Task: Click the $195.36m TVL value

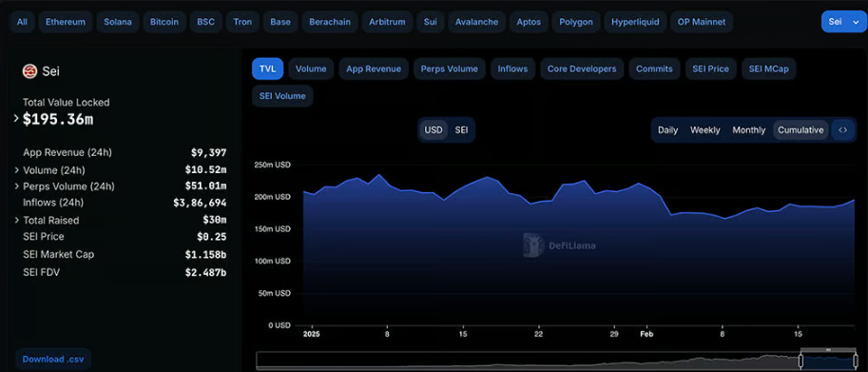Action: pos(58,119)
